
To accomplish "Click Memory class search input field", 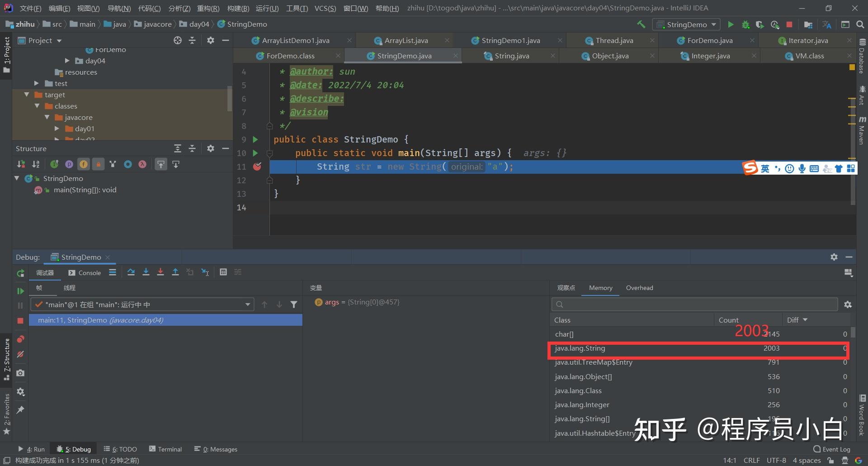I will [695, 304].
